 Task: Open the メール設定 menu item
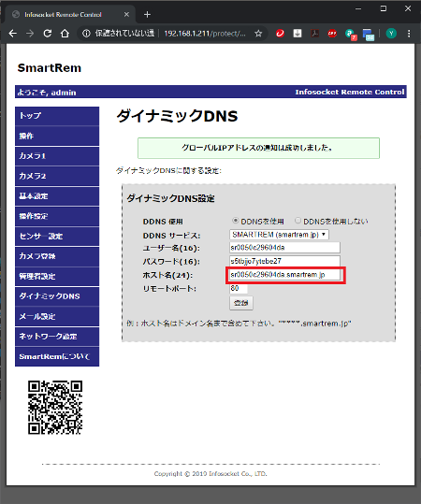(x=57, y=317)
